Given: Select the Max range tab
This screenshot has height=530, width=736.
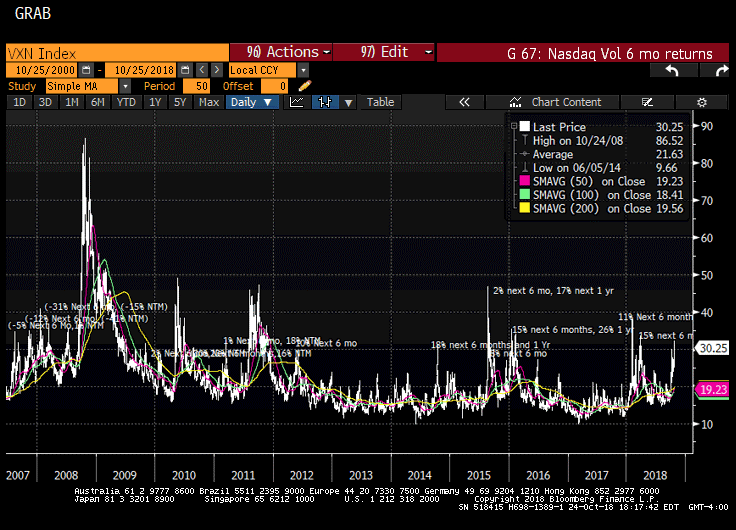Looking at the screenshot, I should 208,102.
